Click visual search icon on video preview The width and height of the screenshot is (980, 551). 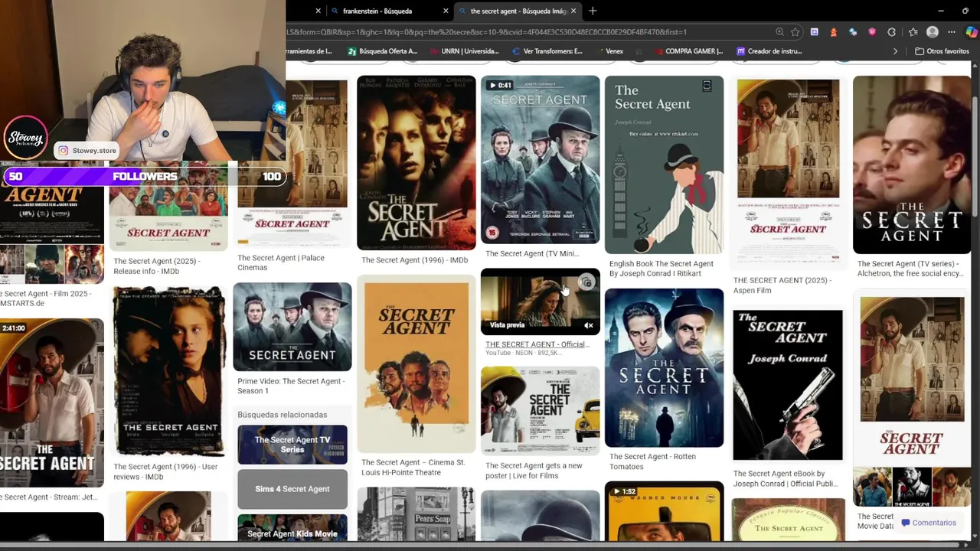pyautogui.click(x=586, y=282)
